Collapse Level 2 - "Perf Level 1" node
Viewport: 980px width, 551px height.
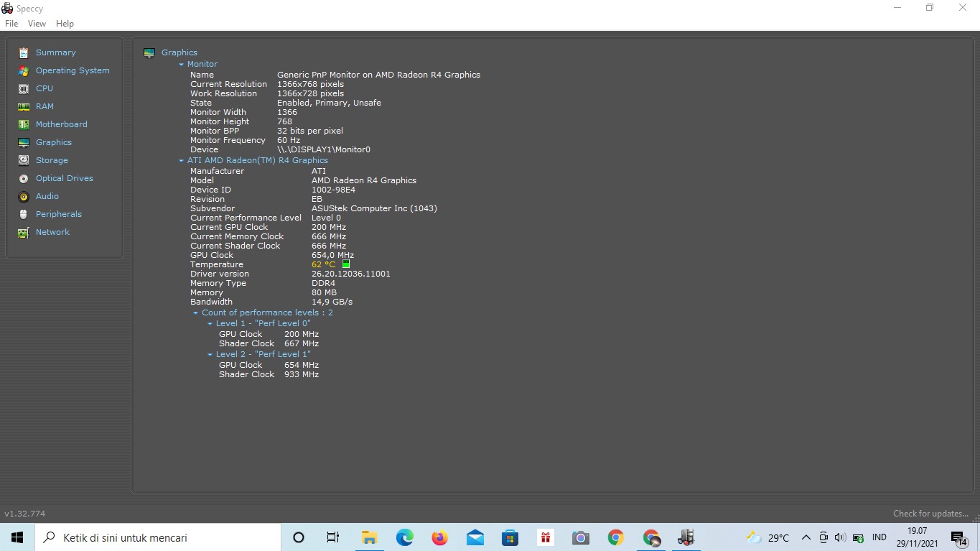tap(210, 354)
